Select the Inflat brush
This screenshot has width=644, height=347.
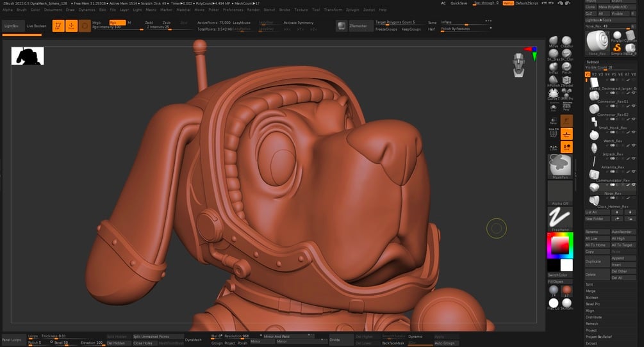554,68
